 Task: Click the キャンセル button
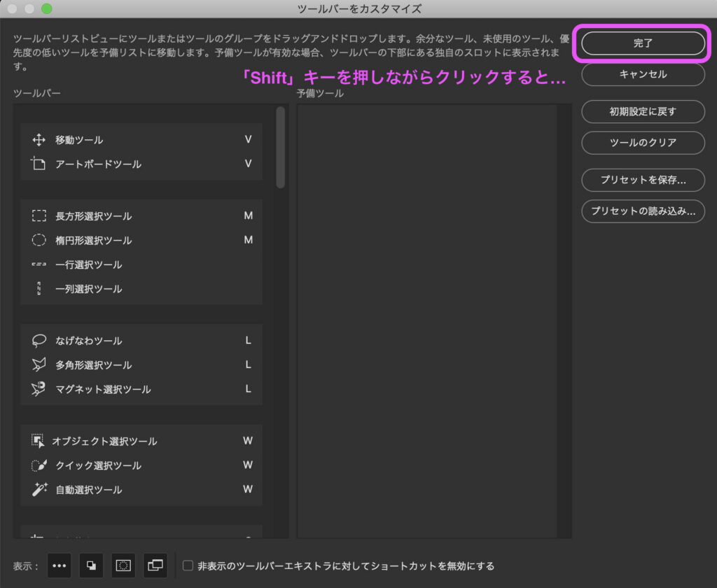point(643,74)
